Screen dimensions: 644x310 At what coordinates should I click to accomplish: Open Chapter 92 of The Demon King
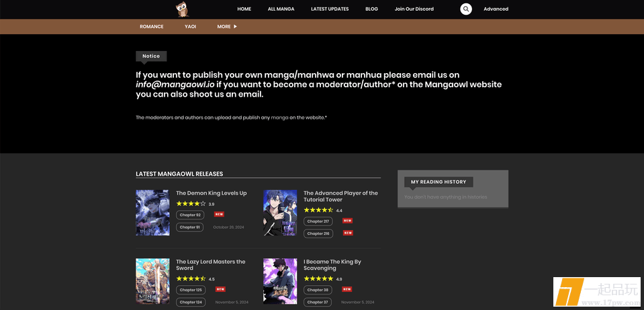190,215
